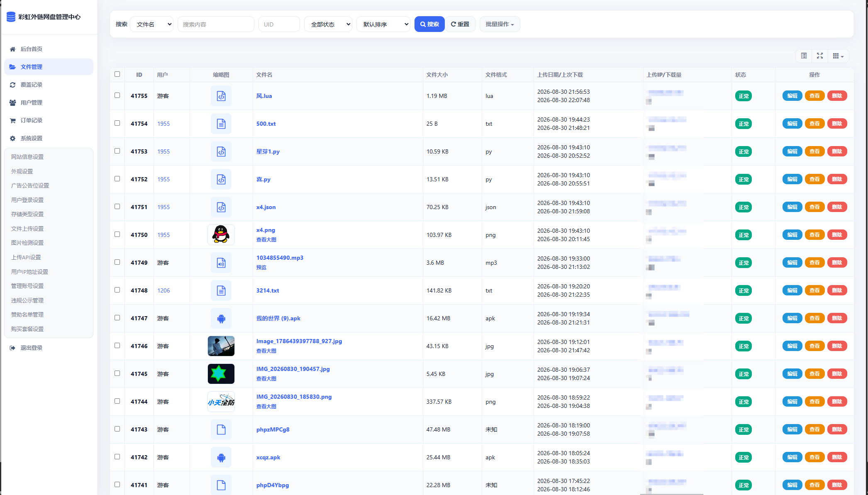868x495 pixels.
Task: Click the text file icon for 500.txt
Action: click(221, 124)
